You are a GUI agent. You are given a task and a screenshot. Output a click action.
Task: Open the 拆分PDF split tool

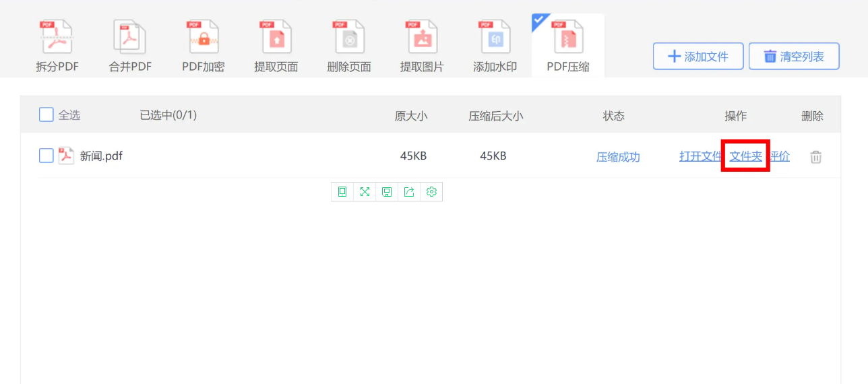(x=57, y=46)
